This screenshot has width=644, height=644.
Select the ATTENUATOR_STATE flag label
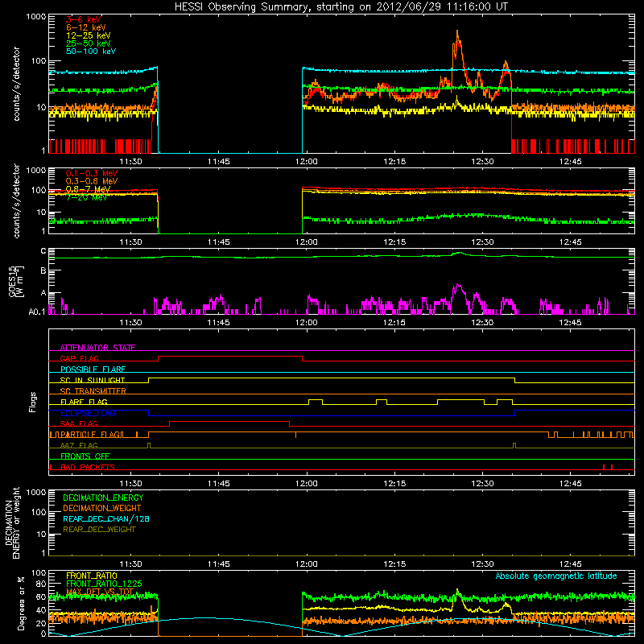pyautogui.click(x=97, y=348)
